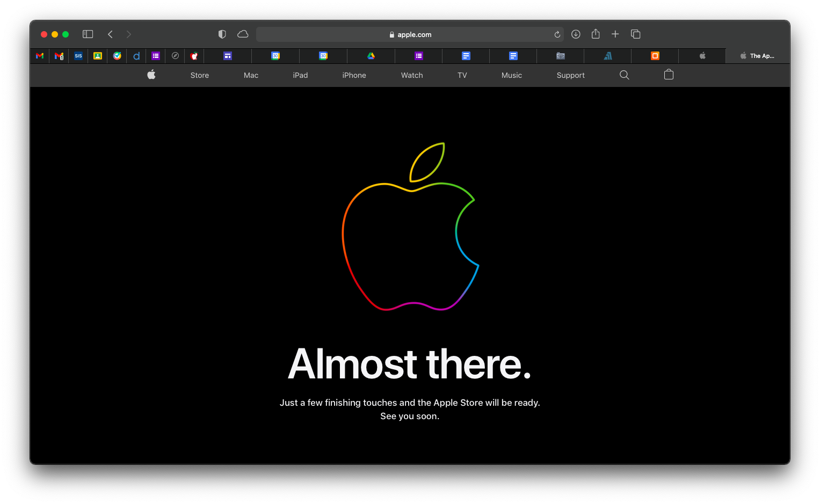Open the shopping bag icon
The width and height of the screenshot is (820, 504).
669,75
